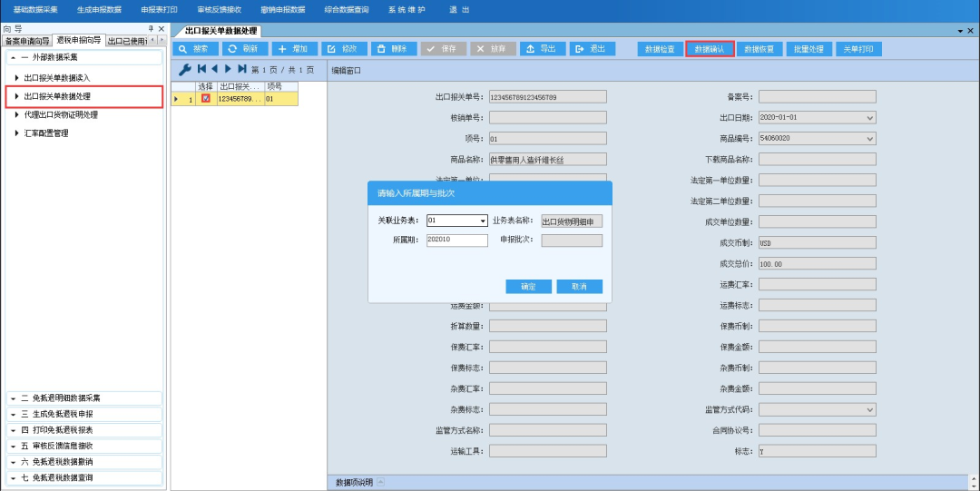Expand the 二 免抵退明细数据采集 section
The image size is (980, 491).
pos(84,398)
